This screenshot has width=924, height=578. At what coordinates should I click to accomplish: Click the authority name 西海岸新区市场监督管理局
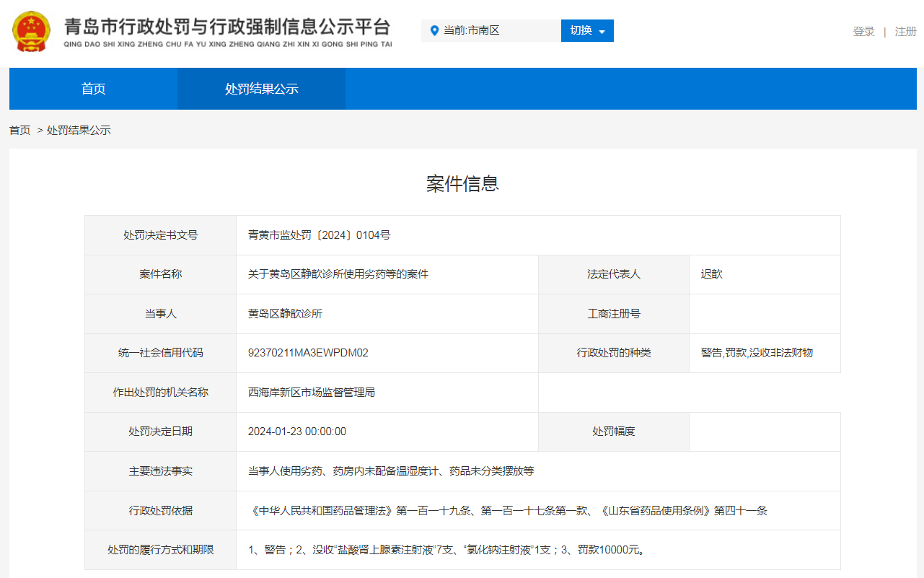click(312, 393)
